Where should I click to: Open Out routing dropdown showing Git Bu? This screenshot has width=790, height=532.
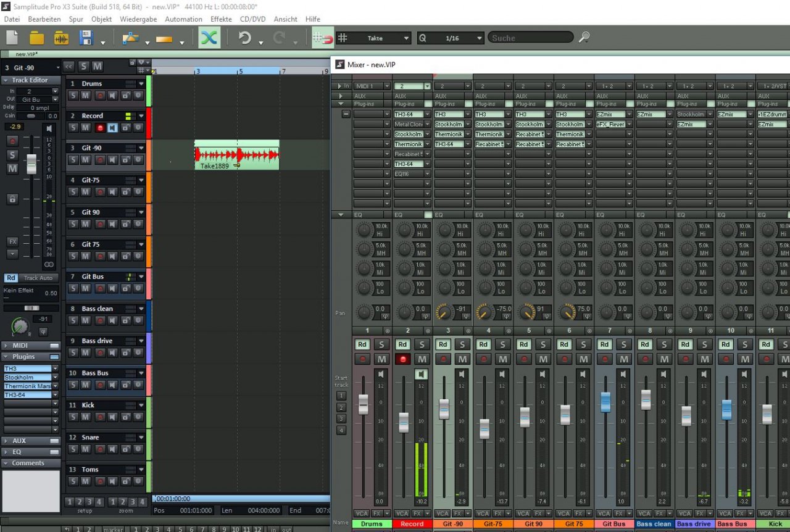(55, 99)
